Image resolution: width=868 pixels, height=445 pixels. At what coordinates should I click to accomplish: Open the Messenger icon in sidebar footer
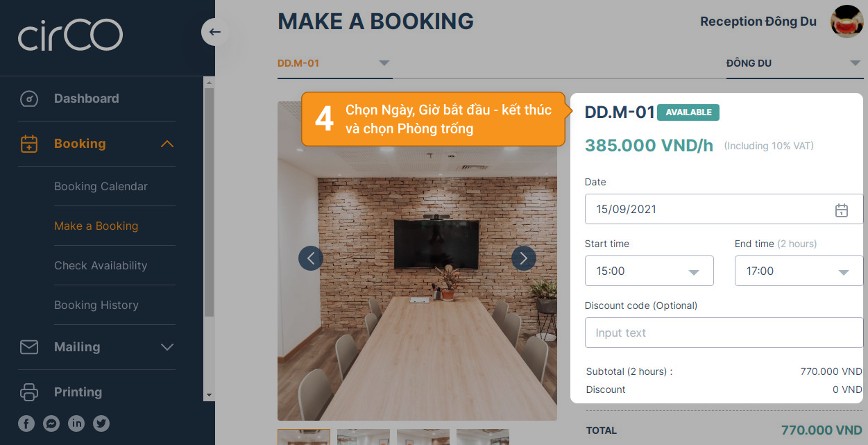point(51,423)
